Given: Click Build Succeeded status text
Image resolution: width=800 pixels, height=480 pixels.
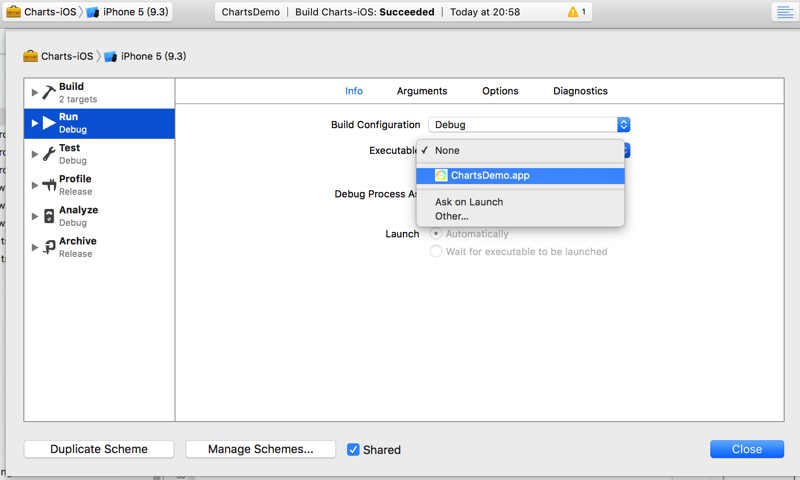Looking at the screenshot, I should click(x=365, y=12).
